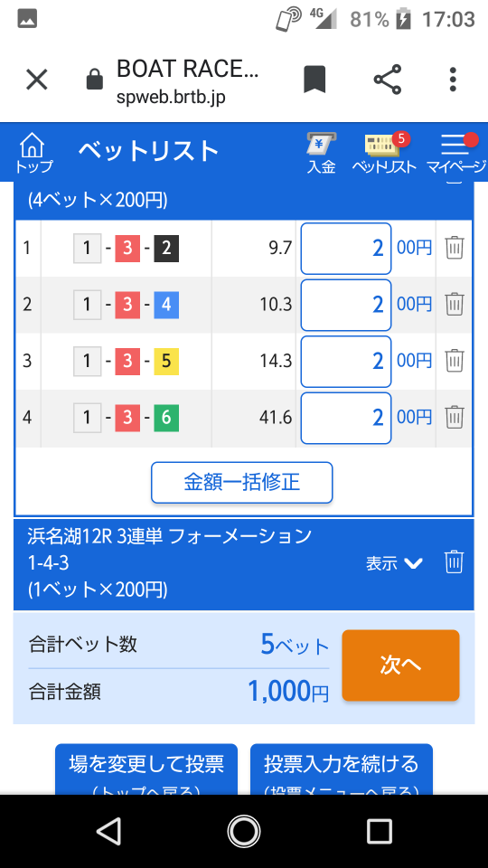Remove bet 1-3-5 using its trash icon
The height and width of the screenshot is (868, 488).
(x=455, y=361)
